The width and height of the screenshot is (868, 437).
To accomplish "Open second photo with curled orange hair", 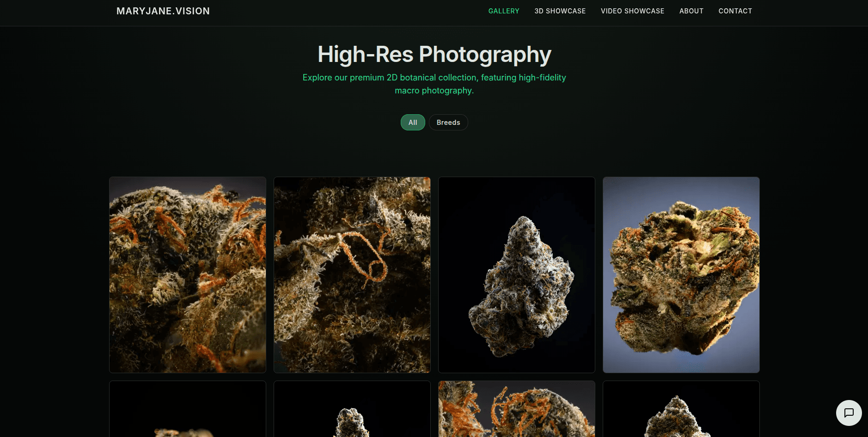I will (x=352, y=275).
